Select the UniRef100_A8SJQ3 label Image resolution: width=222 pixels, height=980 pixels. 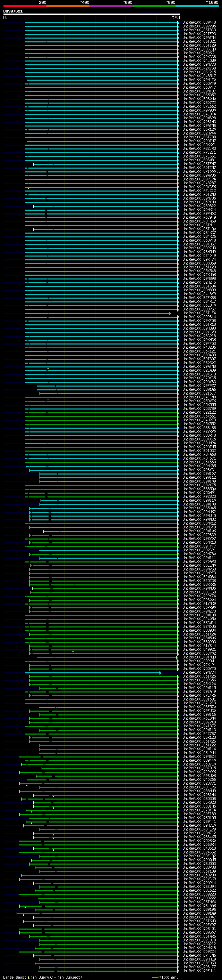[199, 49]
